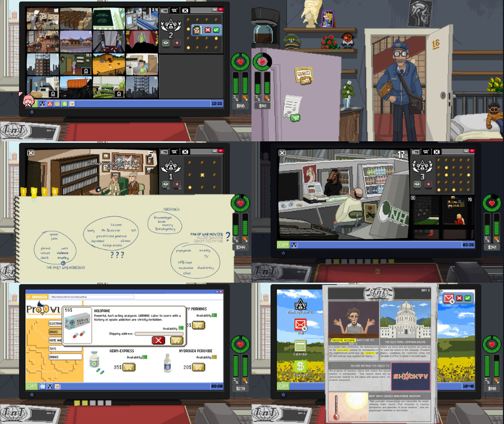Click the hunger drumstick meter above $146
This screenshot has height=424, width=504.
coord(245,82)
